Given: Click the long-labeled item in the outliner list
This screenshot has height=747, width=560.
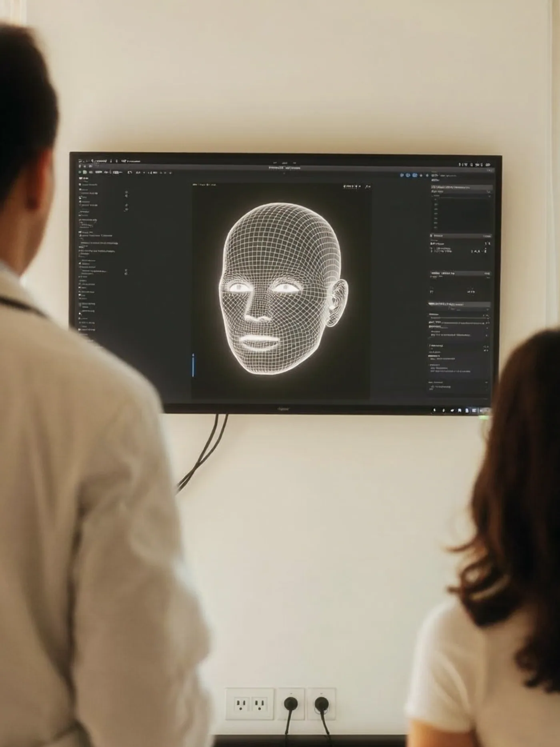Looking at the screenshot, I should pos(99,242).
